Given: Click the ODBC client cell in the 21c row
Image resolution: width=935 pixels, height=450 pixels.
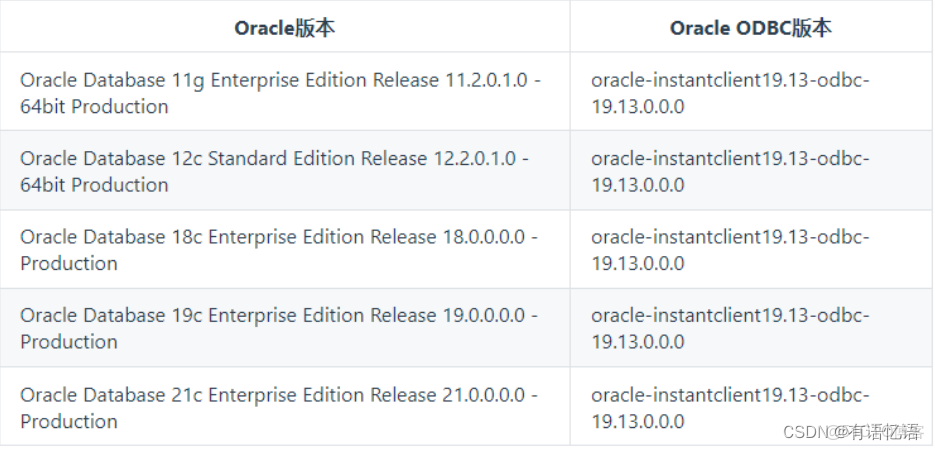Looking at the screenshot, I should (730, 408).
